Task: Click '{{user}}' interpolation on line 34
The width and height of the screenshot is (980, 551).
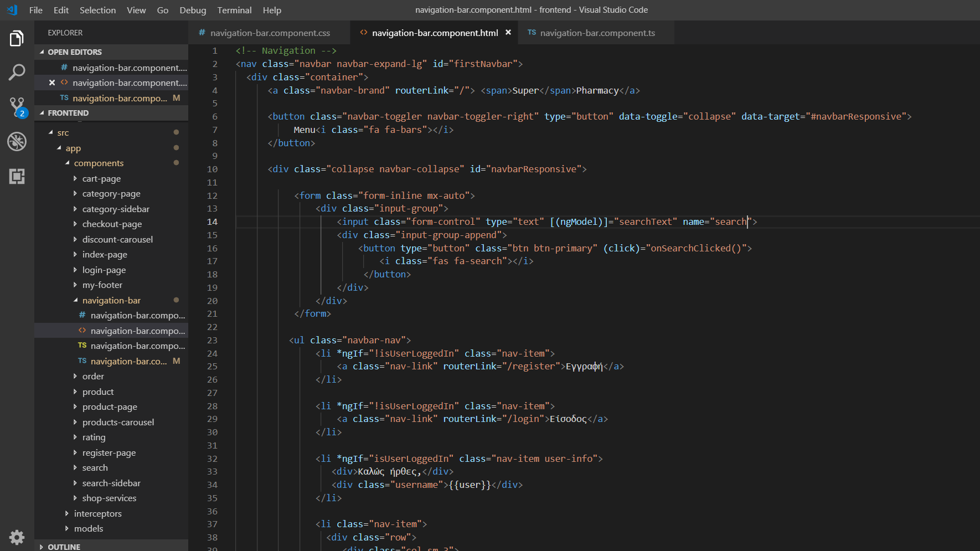Action: tap(470, 485)
